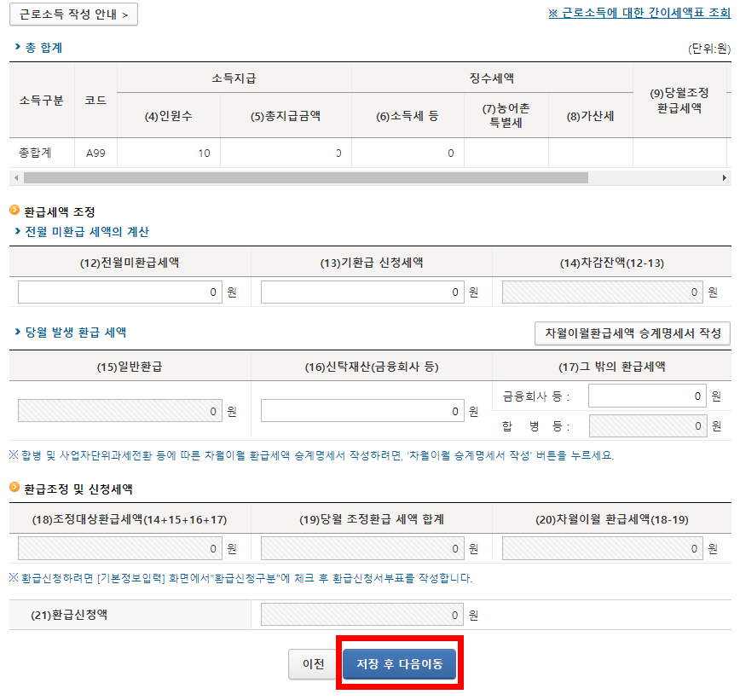740x700 pixels.
Task: Click the horizontal scrollbar thumb of the table
Action: pos(306,178)
